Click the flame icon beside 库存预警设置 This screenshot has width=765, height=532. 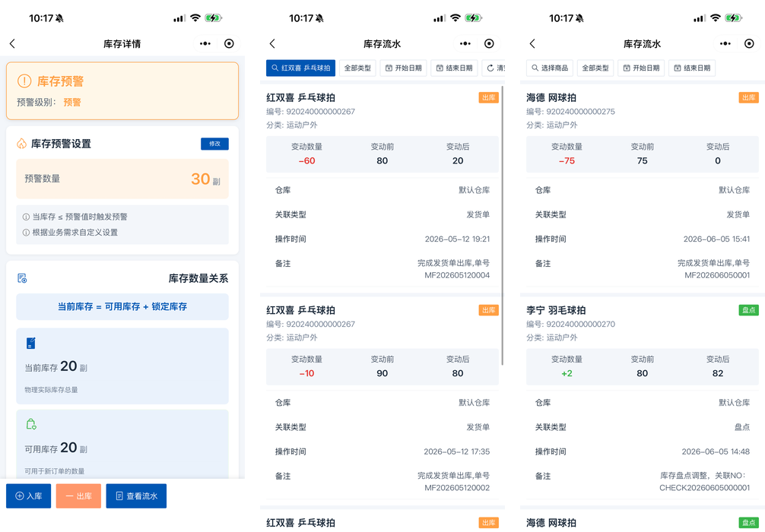(x=21, y=144)
